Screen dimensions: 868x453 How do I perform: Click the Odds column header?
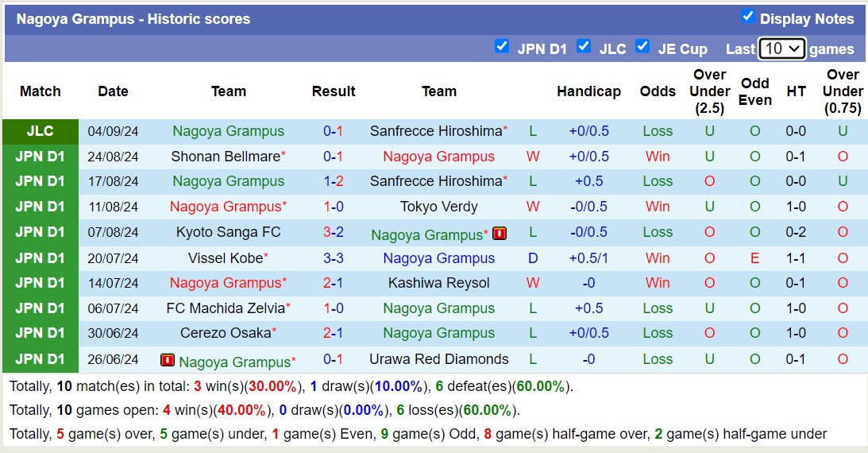[658, 91]
